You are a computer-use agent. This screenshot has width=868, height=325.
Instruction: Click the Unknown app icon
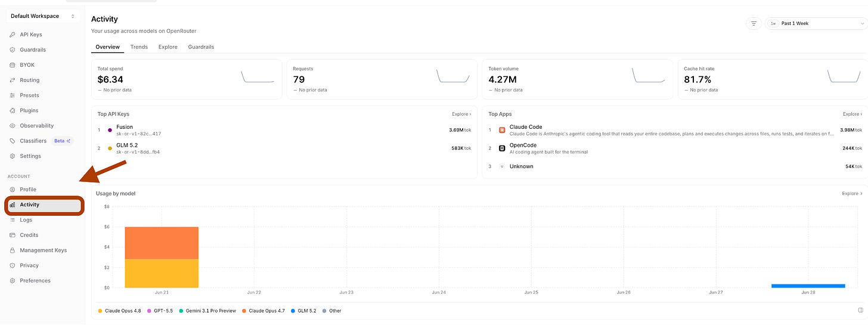[x=502, y=166]
